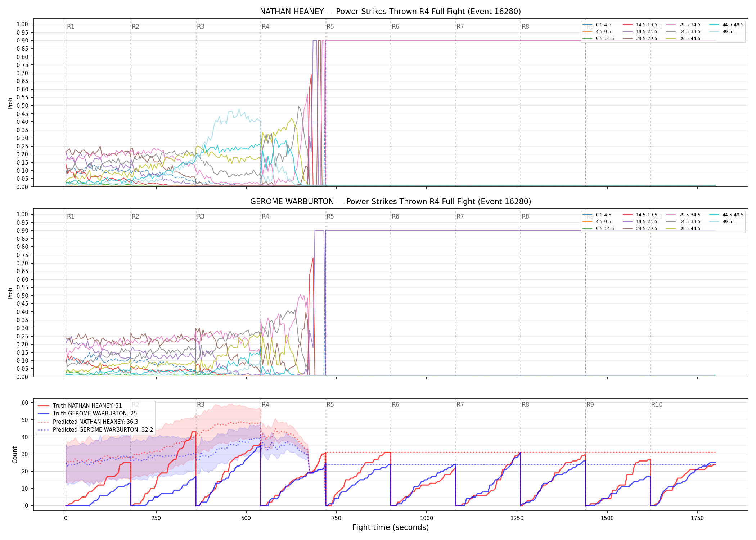
Task: Click the R5 round marker in Nathan Heaney chart
Action: [330, 27]
